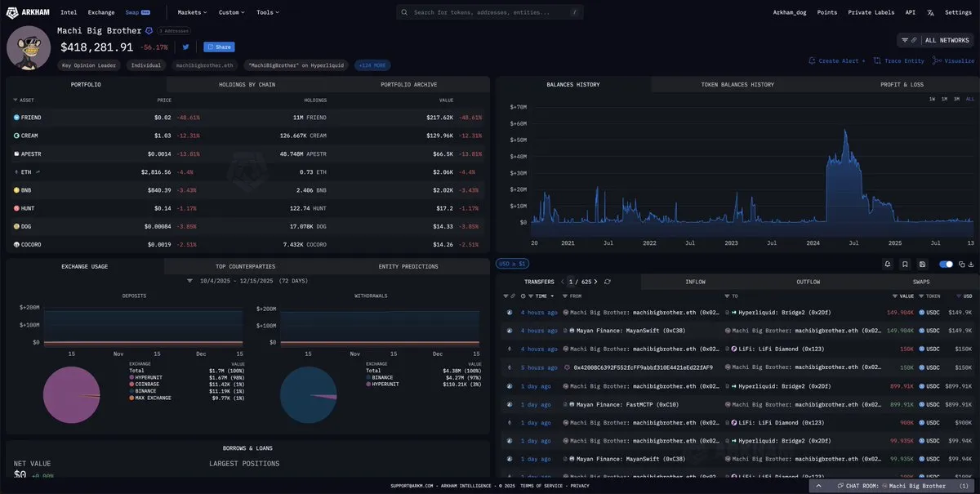
Task: Open the All Networks filter dropdown
Action: click(x=935, y=40)
